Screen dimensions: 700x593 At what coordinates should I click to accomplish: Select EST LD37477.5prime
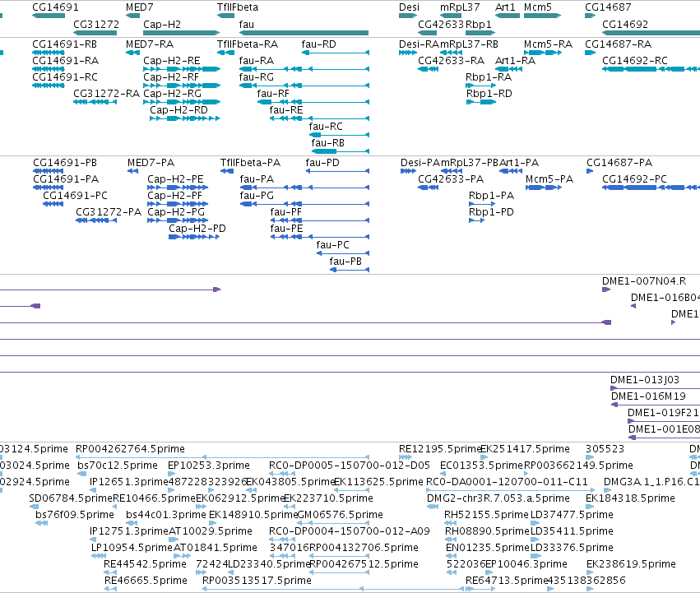(536, 523)
